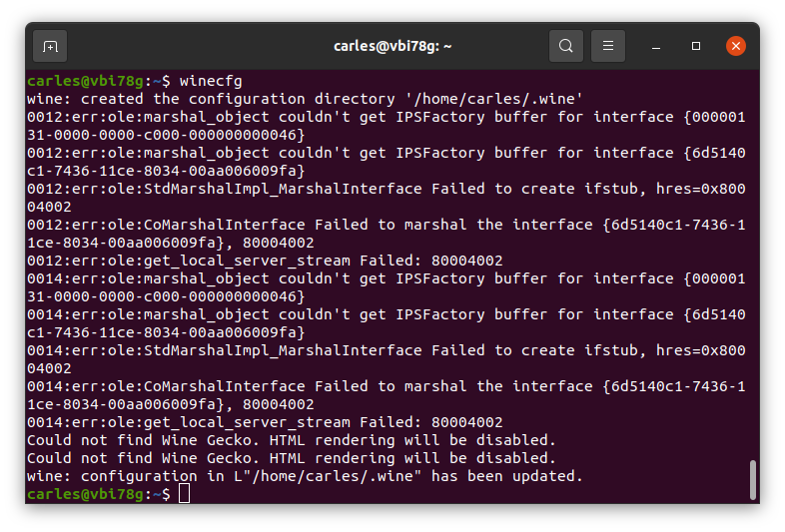Image resolution: width=785 pixels, height=532 pixels.
Task: Open the hamburger menu
Action: coord(608,46)
